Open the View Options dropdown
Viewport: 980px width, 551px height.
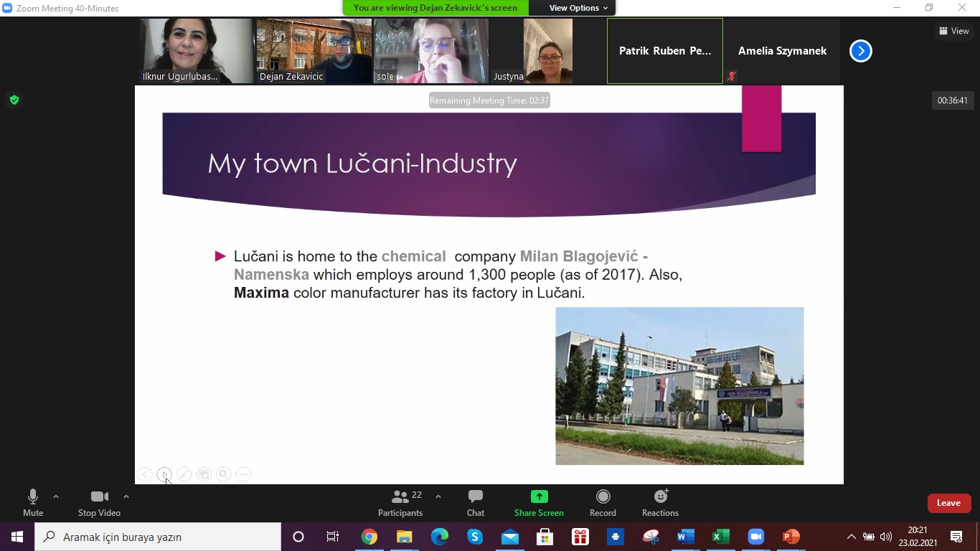578,8
